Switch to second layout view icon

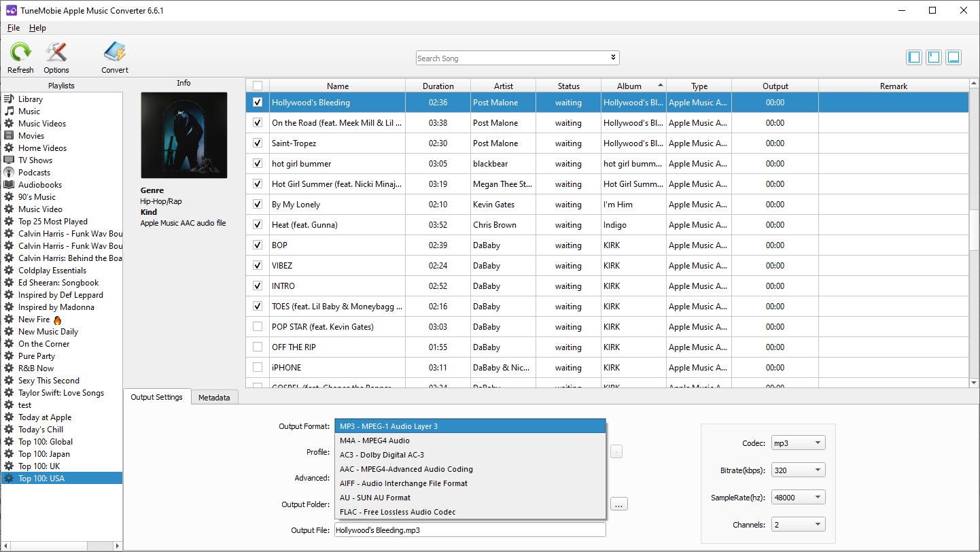click(x=934, y=58)
